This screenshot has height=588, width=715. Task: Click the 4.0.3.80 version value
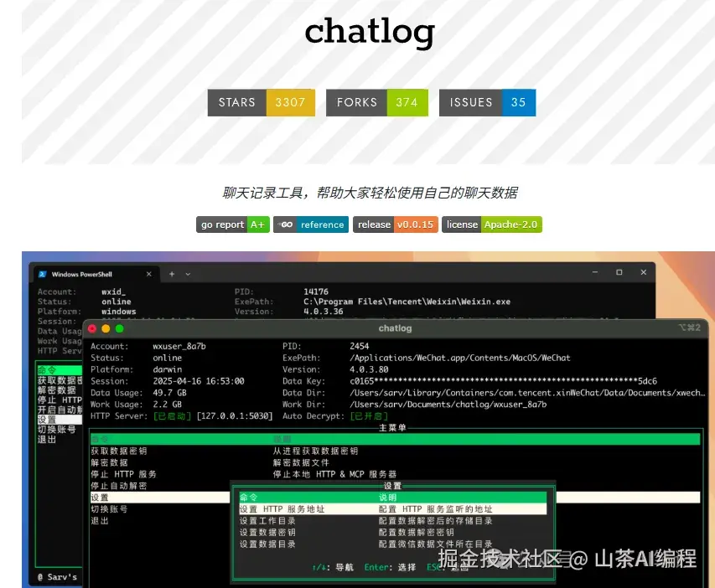(369, 369)
